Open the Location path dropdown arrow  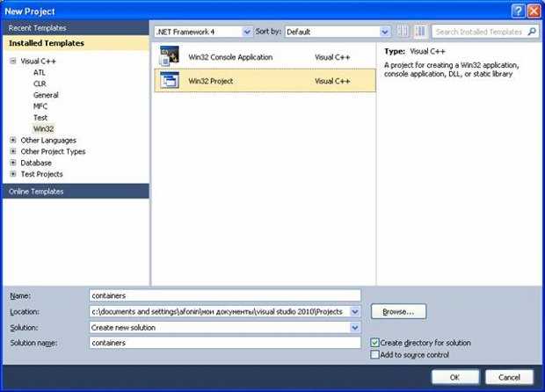click(x=355, y=312)
